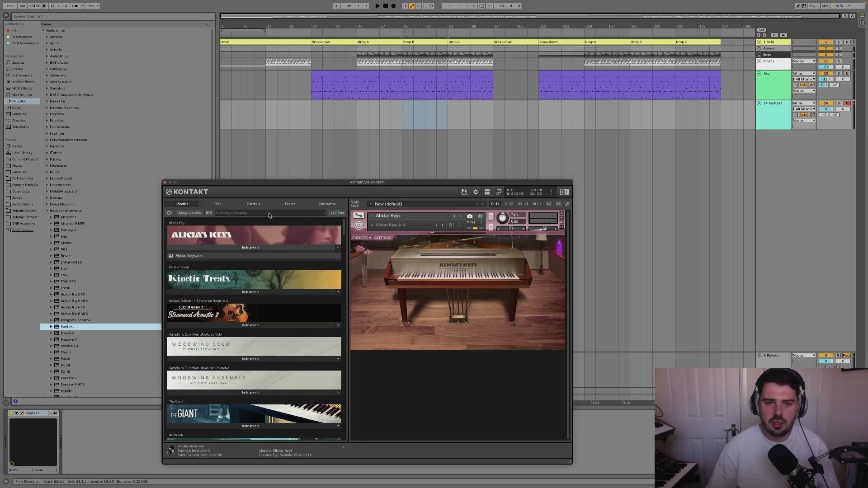
Task: Click the camera snapshot icon in instrument header
Action: tap(470, 216)
